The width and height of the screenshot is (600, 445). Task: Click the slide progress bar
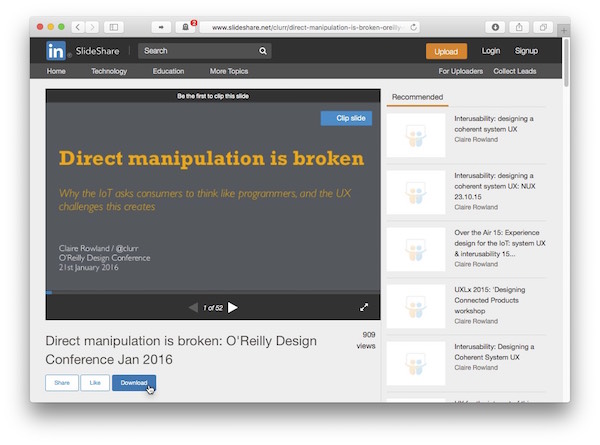(x=213, y=292)
